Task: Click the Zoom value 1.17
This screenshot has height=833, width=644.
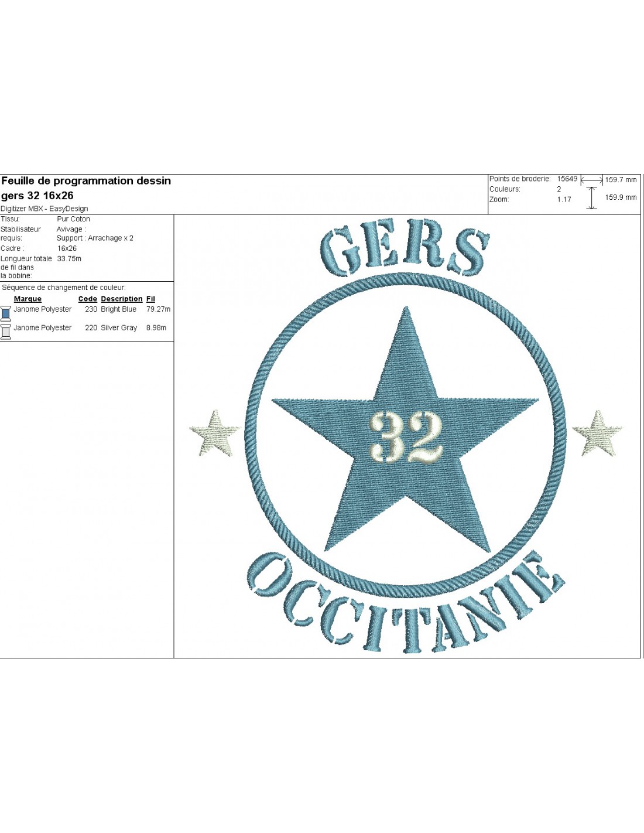Action: [x=564, y=200]
